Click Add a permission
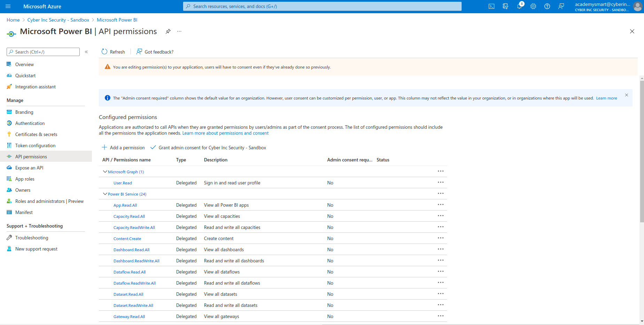The width and height of the screenshot is (644, 325). coord(123,148)
